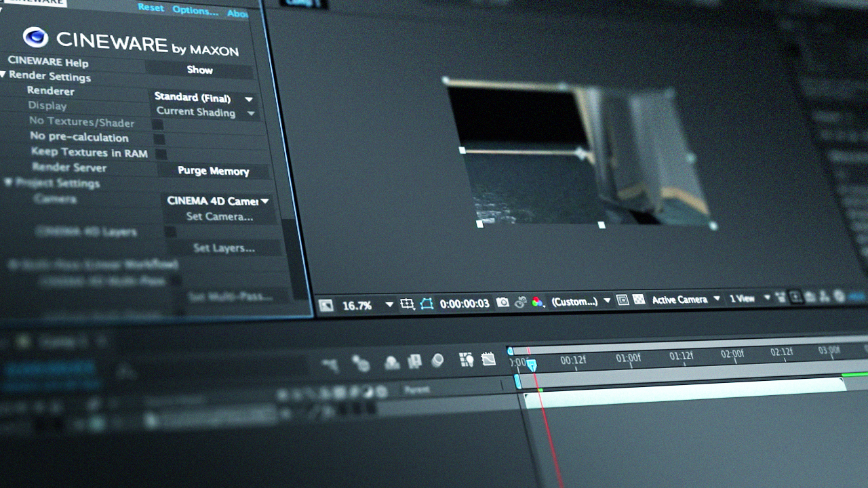The height and width of the screenshot is (488, 868).
Task: Click the Always Preview This View icon
Action: coord(326,306)
